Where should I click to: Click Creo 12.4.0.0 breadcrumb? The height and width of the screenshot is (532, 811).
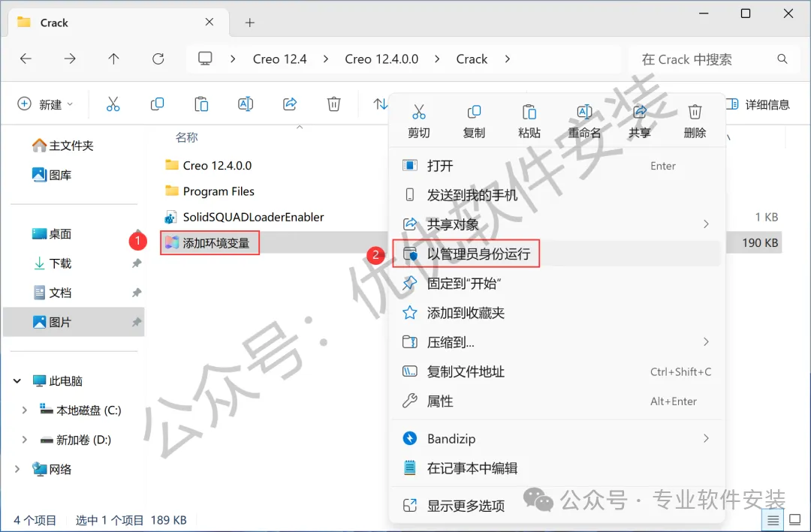[381, 59]
